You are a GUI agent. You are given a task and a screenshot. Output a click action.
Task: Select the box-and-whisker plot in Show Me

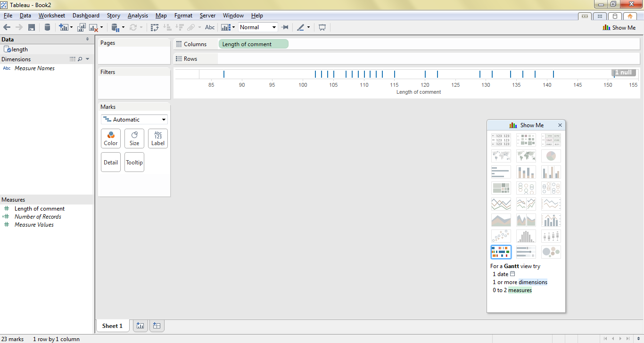point(551,236)
